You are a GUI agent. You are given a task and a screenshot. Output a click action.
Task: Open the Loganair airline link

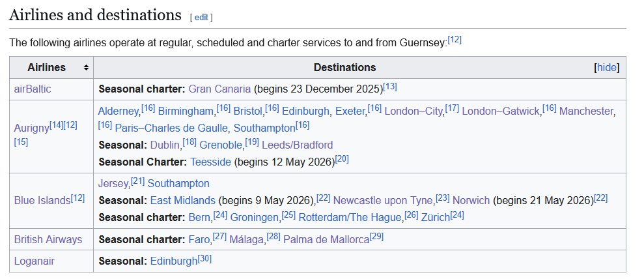coord(35,261)
